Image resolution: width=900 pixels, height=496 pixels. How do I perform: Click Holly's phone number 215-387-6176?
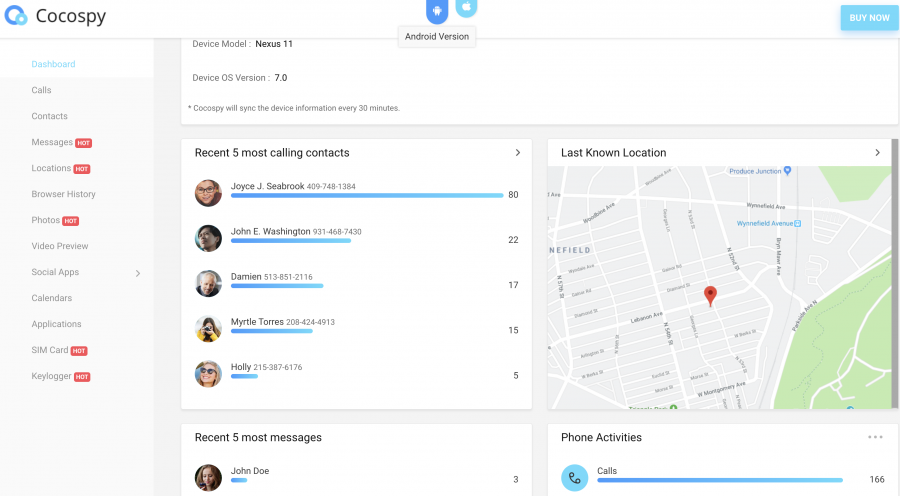[278, 367]
